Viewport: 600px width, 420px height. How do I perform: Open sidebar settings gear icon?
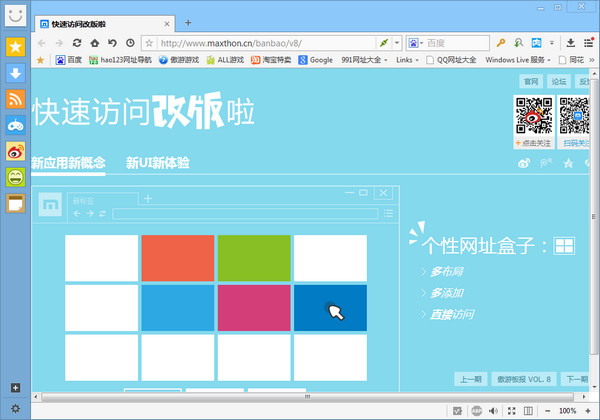coord(14,406)
